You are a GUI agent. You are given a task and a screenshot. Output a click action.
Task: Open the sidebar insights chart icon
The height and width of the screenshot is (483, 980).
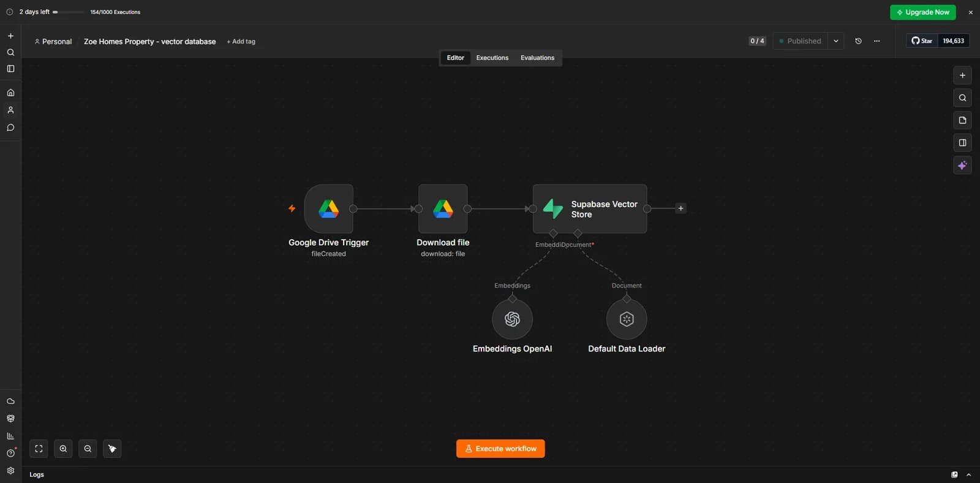point(10,436)
